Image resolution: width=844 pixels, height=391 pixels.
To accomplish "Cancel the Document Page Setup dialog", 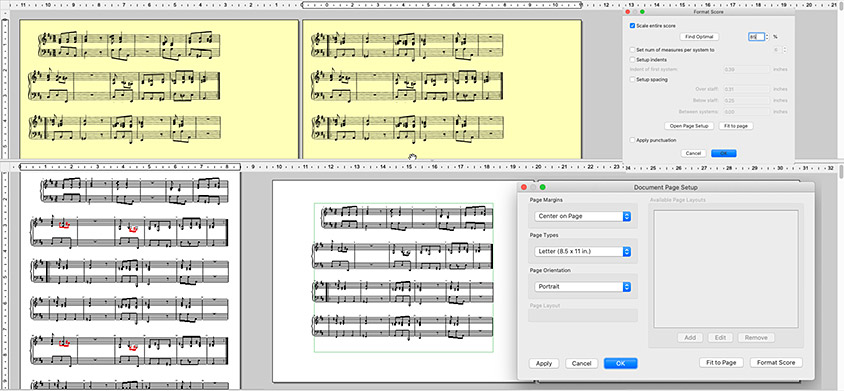I will coord(581,364).
